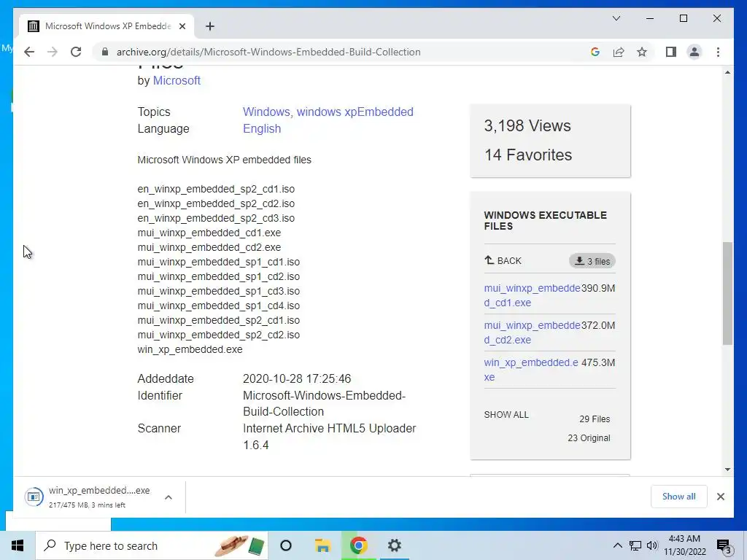The width and height of the screenshot is (747, 560).
Task: Open the win_xp_embedded download item in shelf
Action: click(88, 497)
